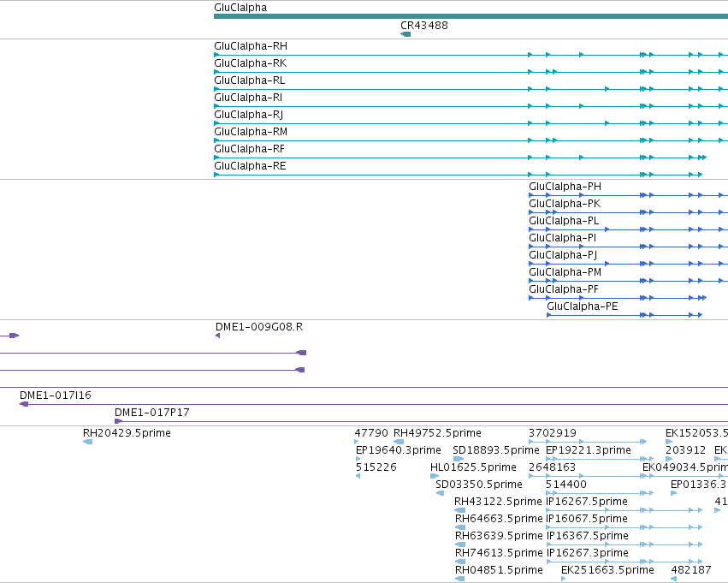
Task: Click the RH20429.5prime EST label
Action: point(127,433)
